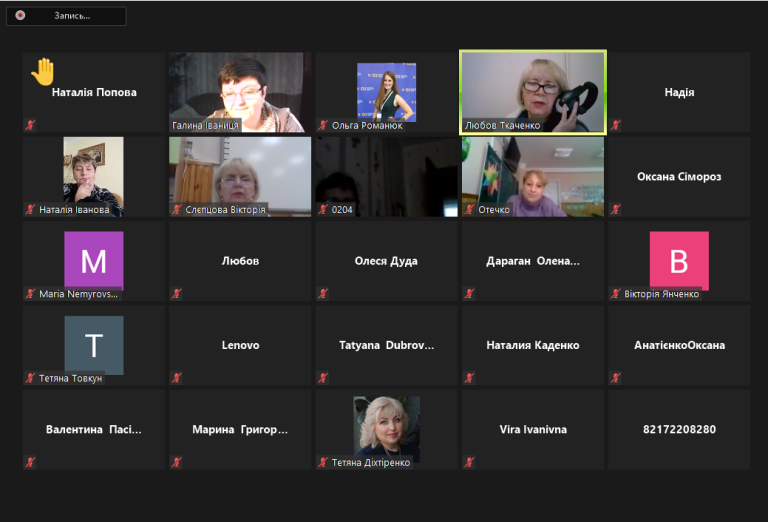The width and height of the screenshot is (768, 522).
Task: Click muted mic icon on Наталия Каденко tile
Action: pos(469,378)
